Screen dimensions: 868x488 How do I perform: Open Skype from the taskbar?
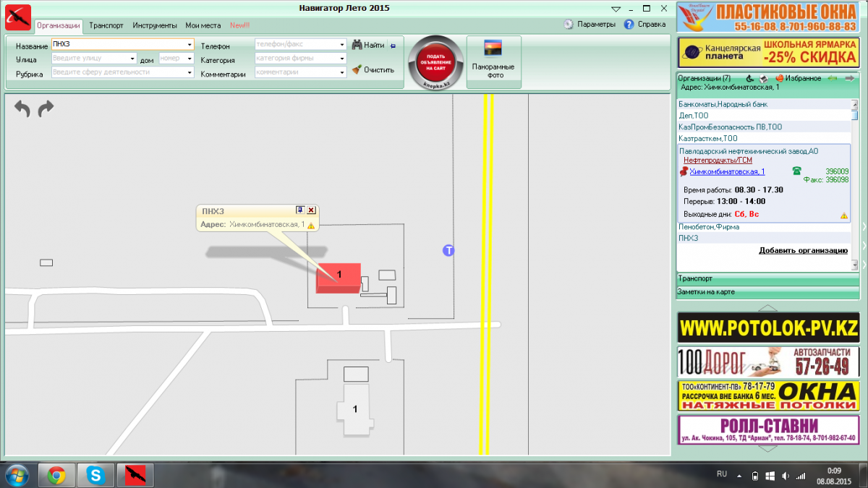[96, 475]
